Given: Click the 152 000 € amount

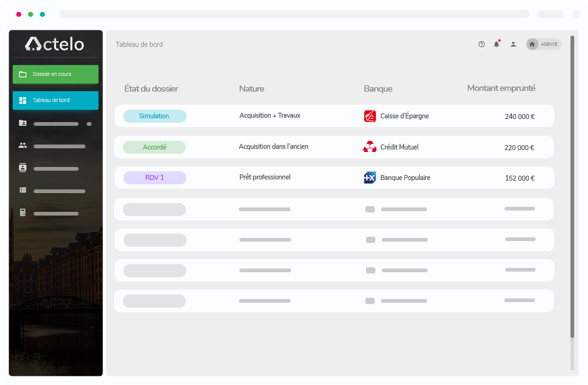Looking at the screenshot, I should pyautogui.click(x=520, y=178).
